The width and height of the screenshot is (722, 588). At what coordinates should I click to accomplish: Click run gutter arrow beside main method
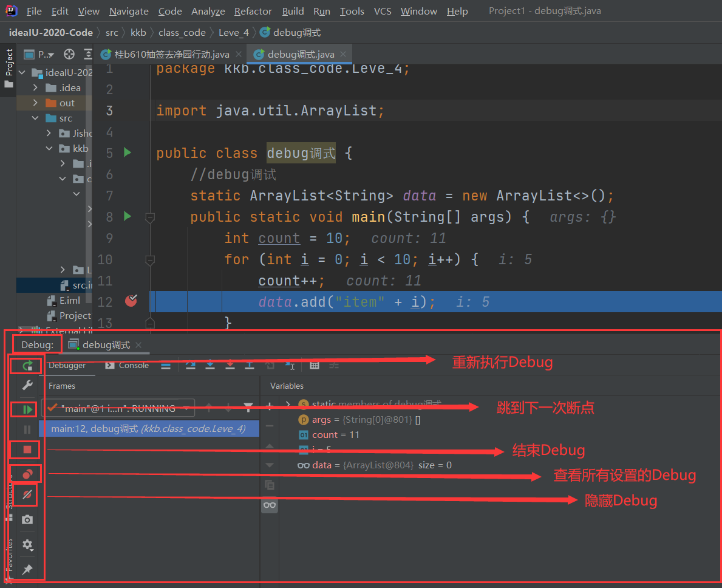(x=128, y=216)
